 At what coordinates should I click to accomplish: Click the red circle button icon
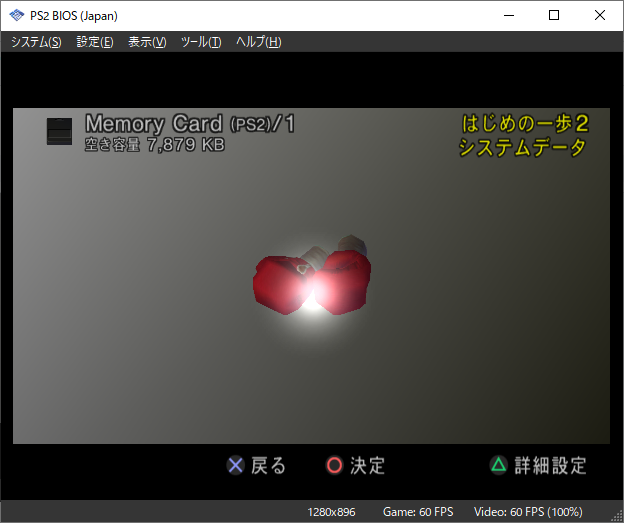334,465
